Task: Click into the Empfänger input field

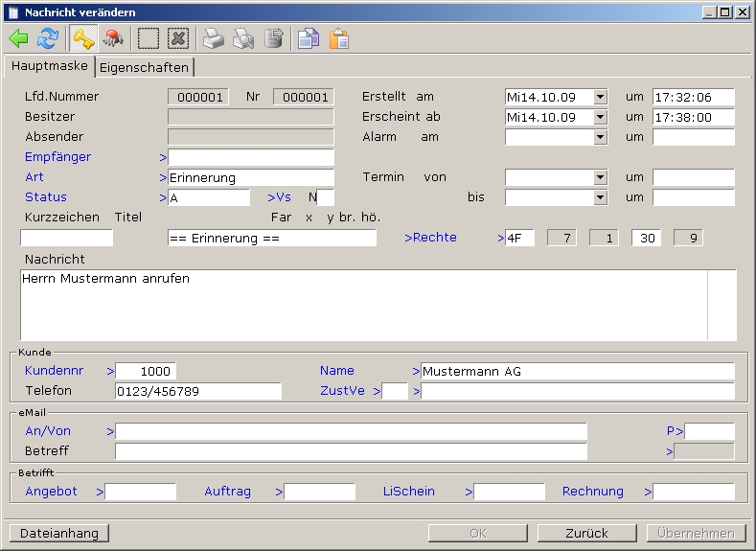Action: (251, 157)
